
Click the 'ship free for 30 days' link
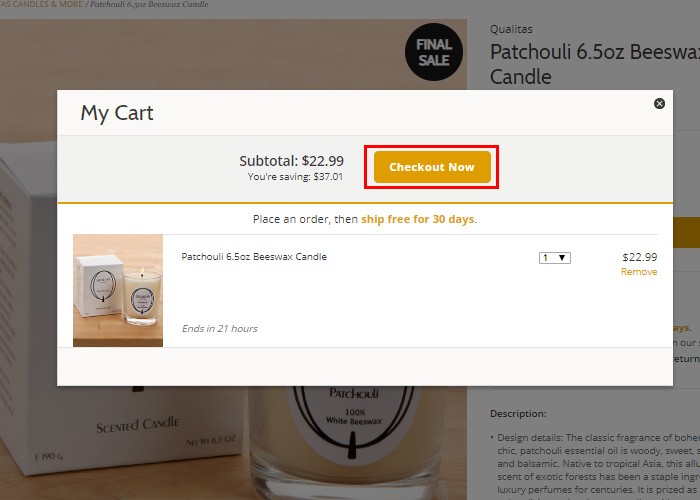pyautogui.click(x=418, y=219)
